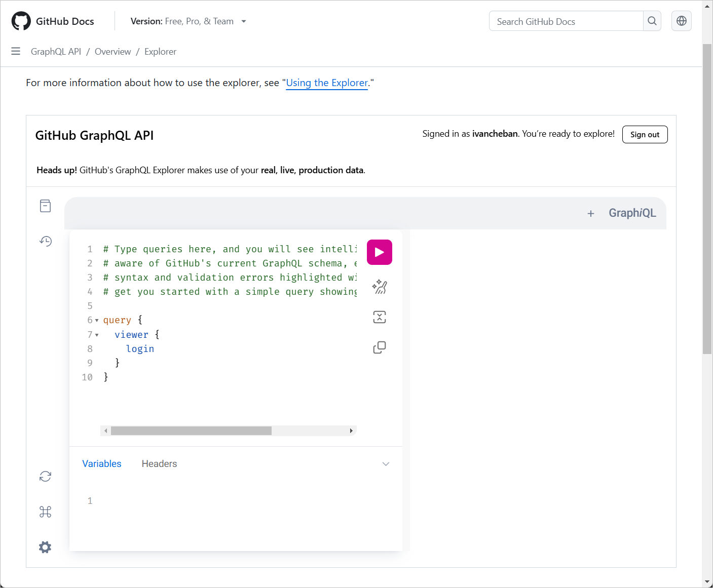
Task: Collapse the query block fold arrow
Action: click(97, 321)
